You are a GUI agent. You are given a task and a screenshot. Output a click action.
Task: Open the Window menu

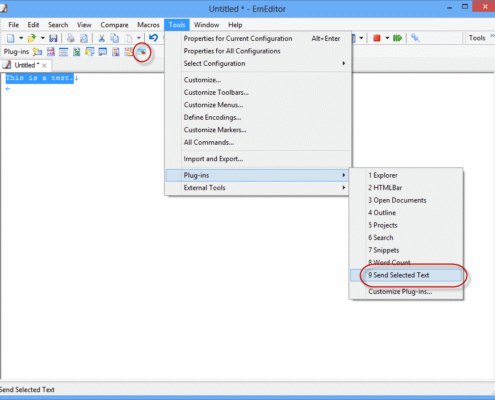point(207,25)
